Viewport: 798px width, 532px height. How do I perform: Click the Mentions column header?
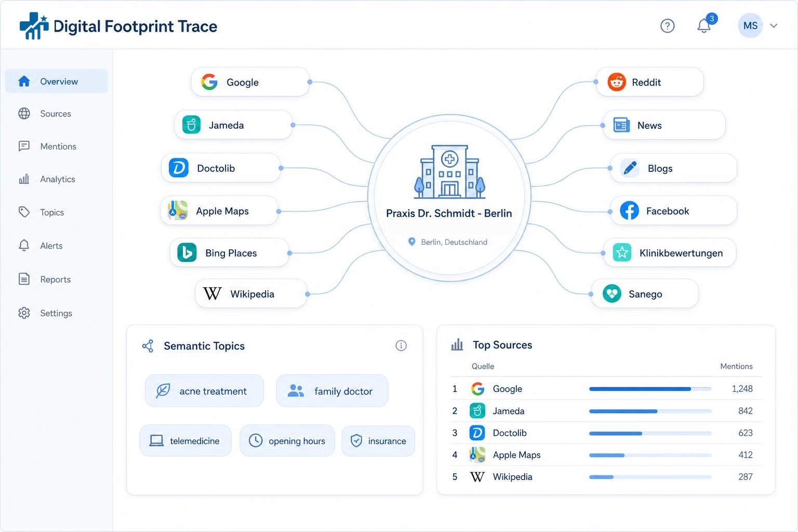click(x=736, y=366)
